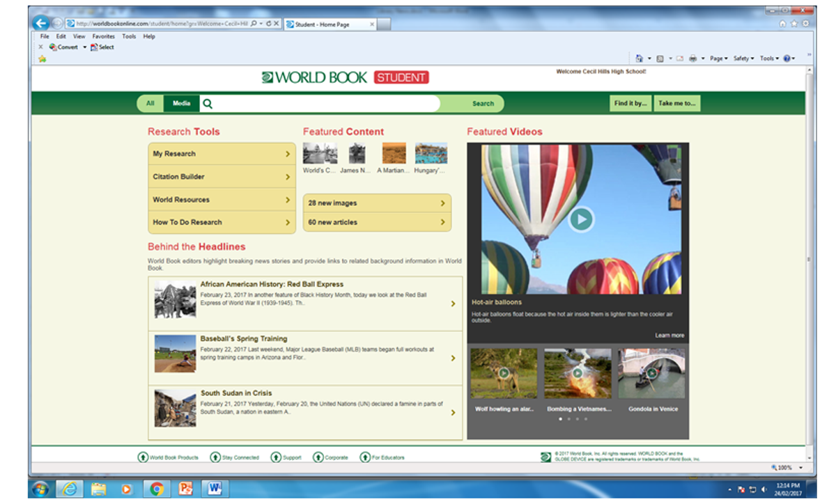This screenshot has width=836, height=504.
Task: Click the magnifying glass icon in search bar
Action: pos(207,104)
